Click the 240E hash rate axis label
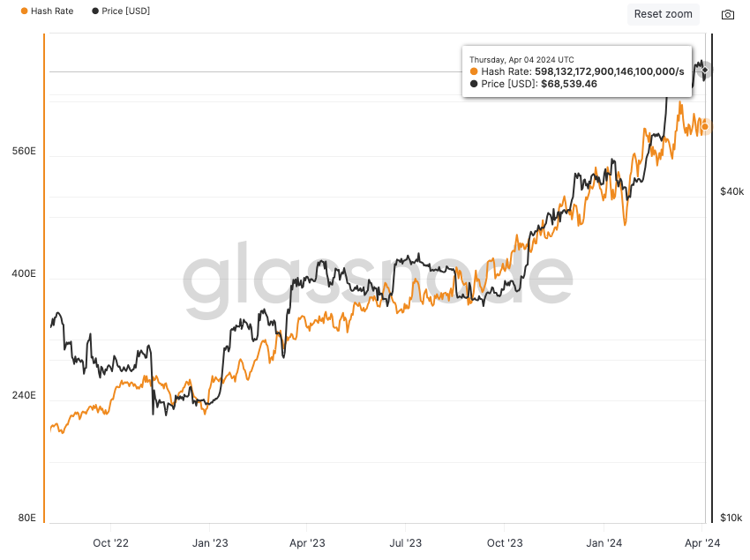Viewport: 750px width, 560px height. pyautogui.click(x=23, y=396)
